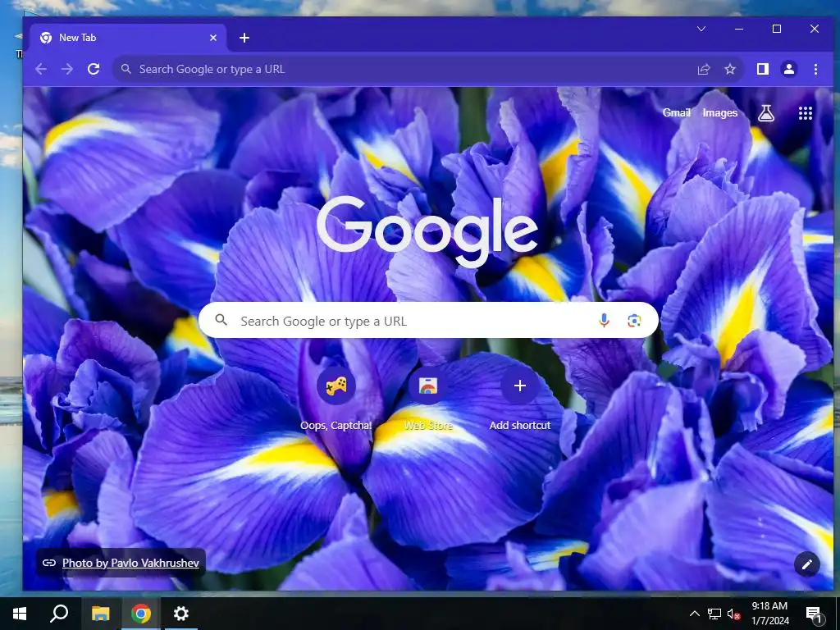Open the notification center icon
The image size is (840, 630).
click(x=814, y=614)
